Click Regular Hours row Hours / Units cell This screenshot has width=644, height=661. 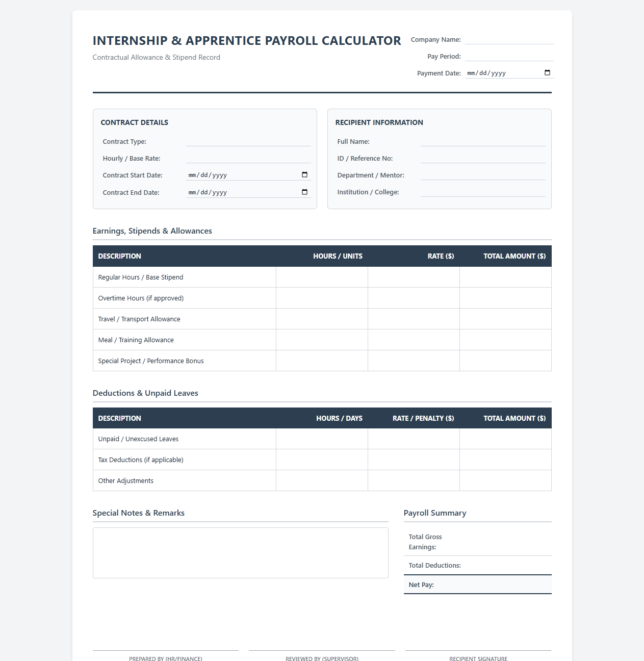point(322,277)
